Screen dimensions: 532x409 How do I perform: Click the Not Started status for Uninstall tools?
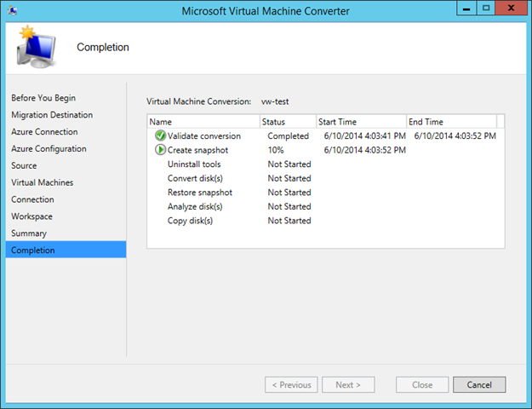pyautogui.click(x=289, y=164)
